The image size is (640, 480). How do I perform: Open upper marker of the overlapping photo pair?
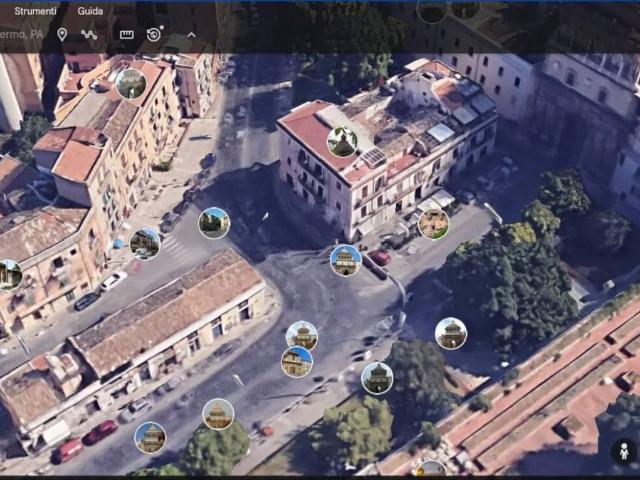click(x=302, y=336)
